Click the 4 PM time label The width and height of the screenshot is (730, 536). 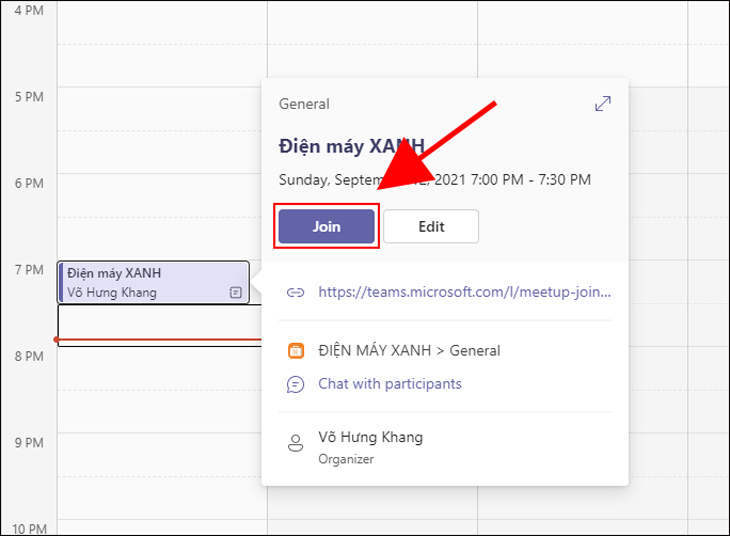29,10
